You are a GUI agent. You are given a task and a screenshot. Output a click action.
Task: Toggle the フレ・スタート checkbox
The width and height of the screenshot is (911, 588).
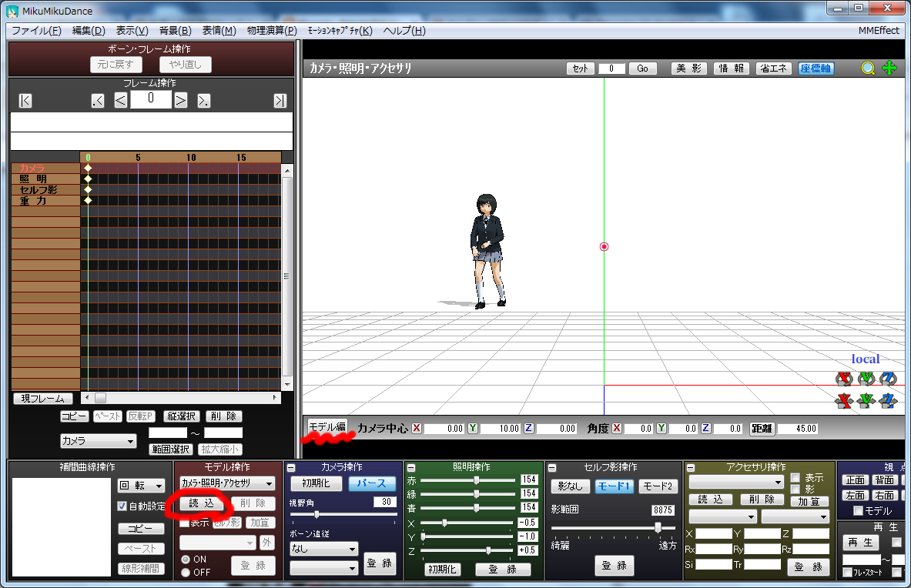tap(847, 573)
